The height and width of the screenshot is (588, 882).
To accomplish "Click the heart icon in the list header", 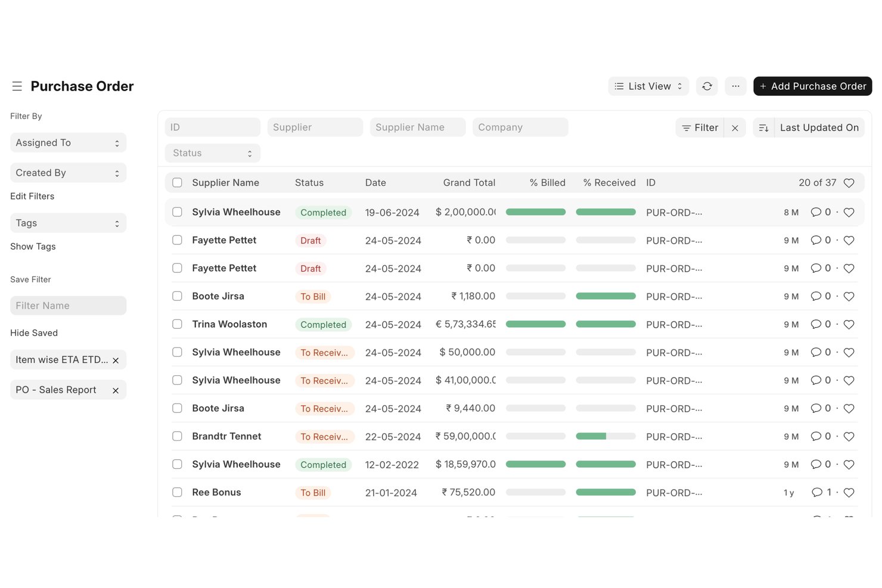I will pos(849,183).
